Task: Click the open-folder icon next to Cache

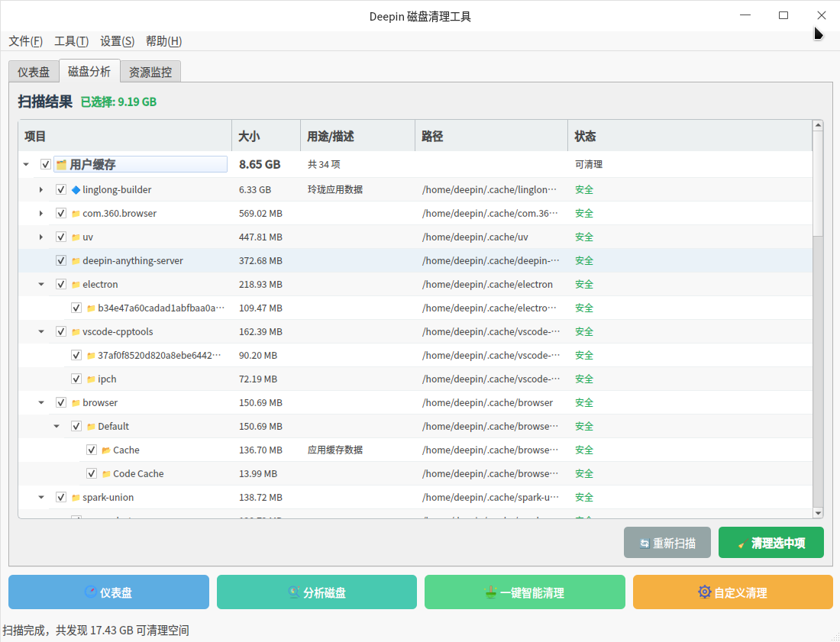Action: 106,450
